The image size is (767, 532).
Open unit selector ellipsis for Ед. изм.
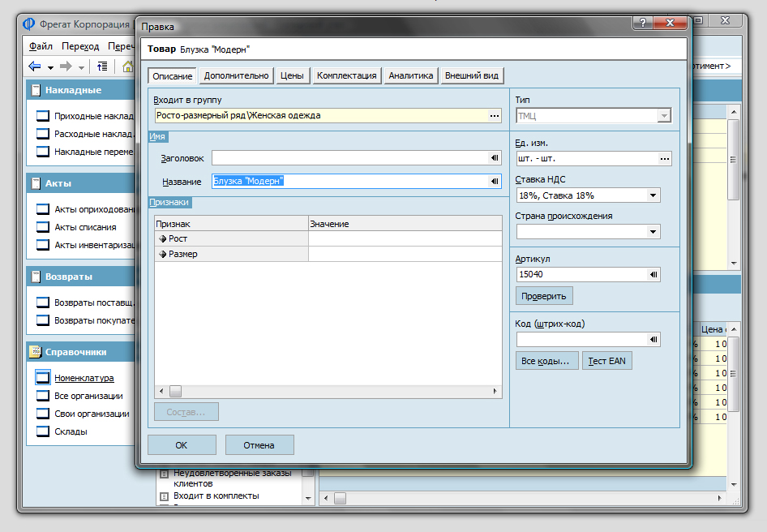pyautogui.click(x=665, y=159)
